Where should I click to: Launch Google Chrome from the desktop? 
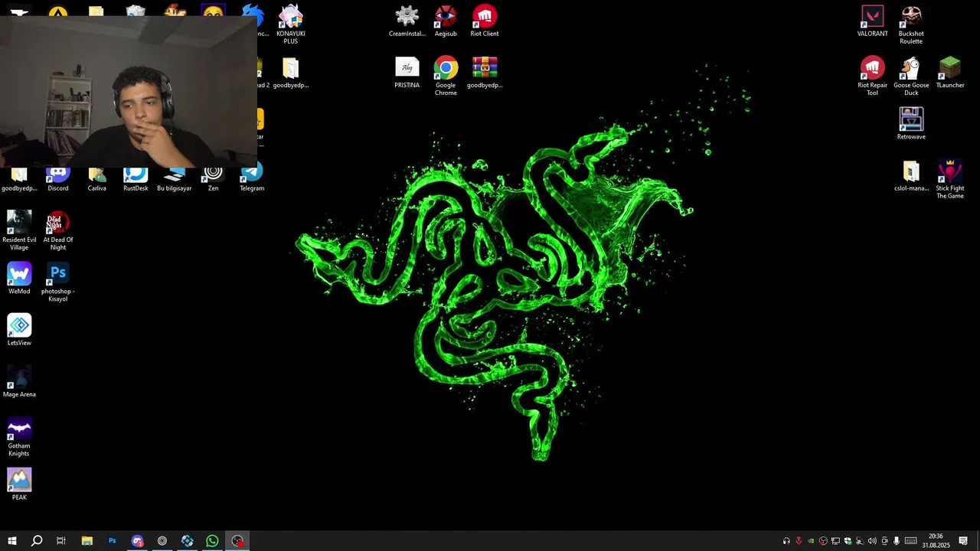[x=446, y=76]
